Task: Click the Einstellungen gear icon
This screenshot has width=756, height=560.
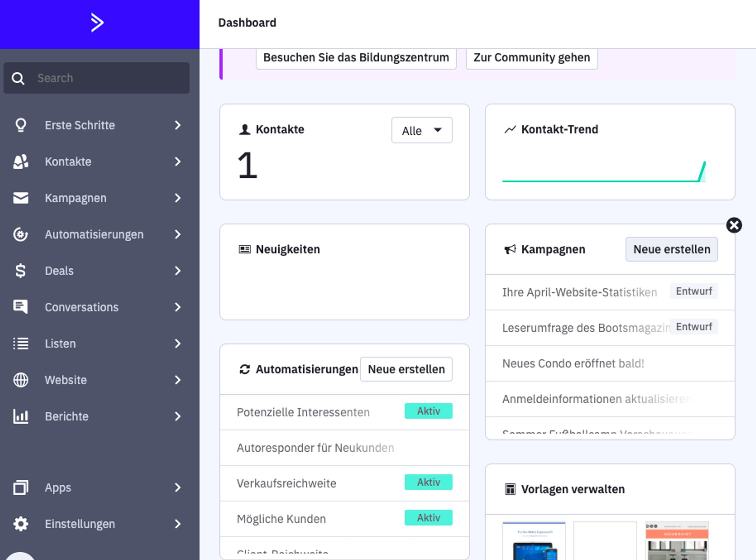Action: (20, 524)
